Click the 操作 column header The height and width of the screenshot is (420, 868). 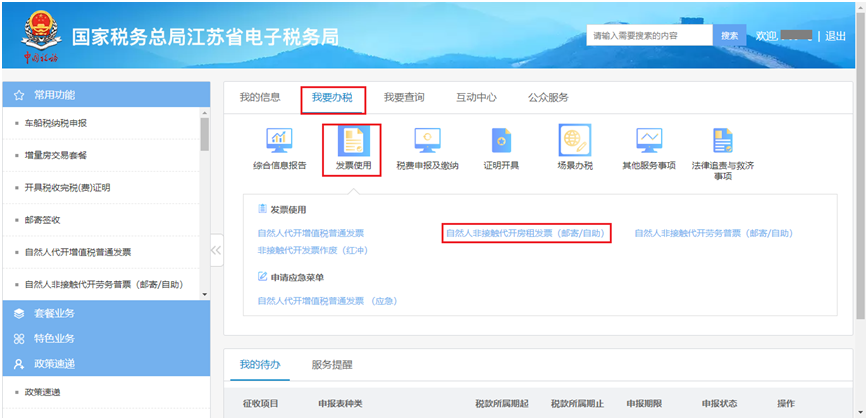pyautogui.click(x=786, y=403)
